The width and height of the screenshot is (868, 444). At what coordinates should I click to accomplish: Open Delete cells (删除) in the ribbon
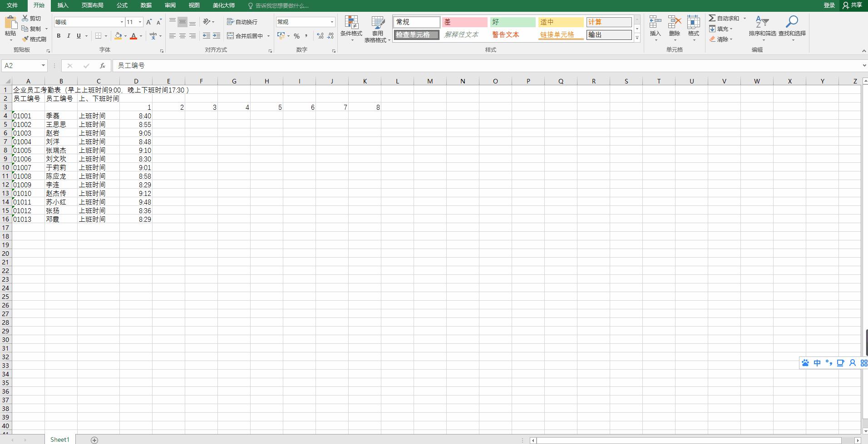675,29
